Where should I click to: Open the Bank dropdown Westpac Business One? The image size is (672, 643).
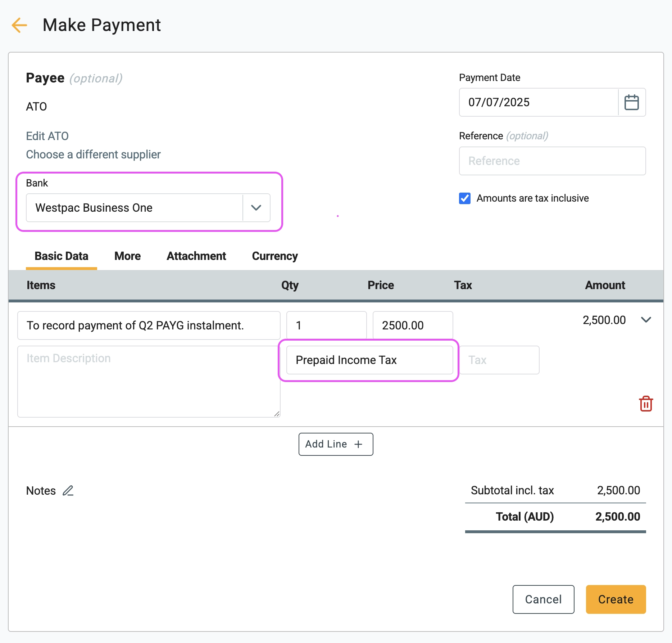(148, 208)
